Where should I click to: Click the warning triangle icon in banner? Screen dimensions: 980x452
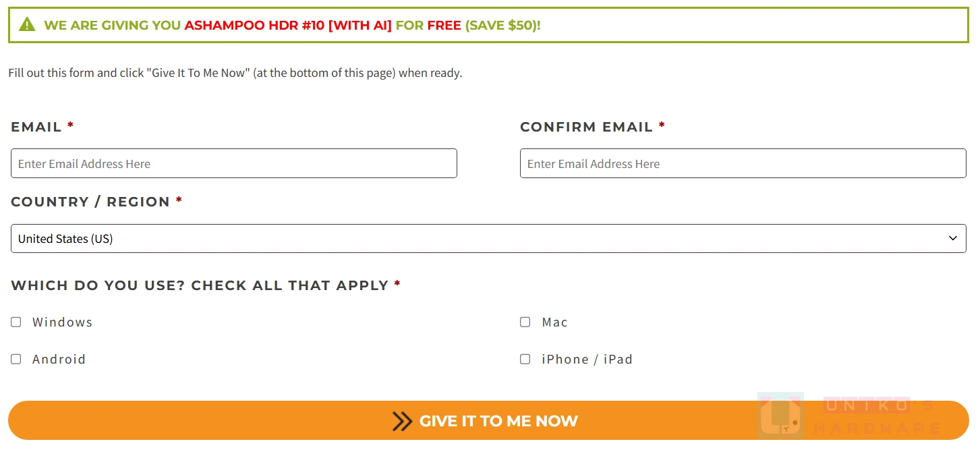[27, 25]
